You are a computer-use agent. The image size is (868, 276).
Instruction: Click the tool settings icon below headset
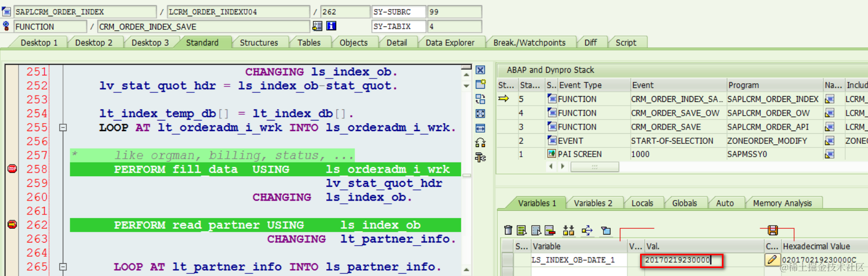tap(480, 157)
